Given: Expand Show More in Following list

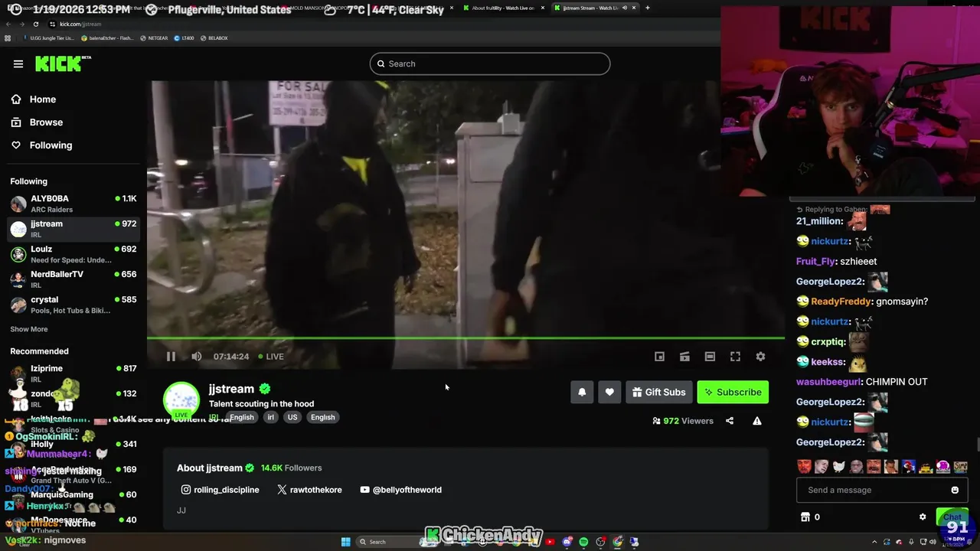Looking at the screenshot, I should click(29, 329).
